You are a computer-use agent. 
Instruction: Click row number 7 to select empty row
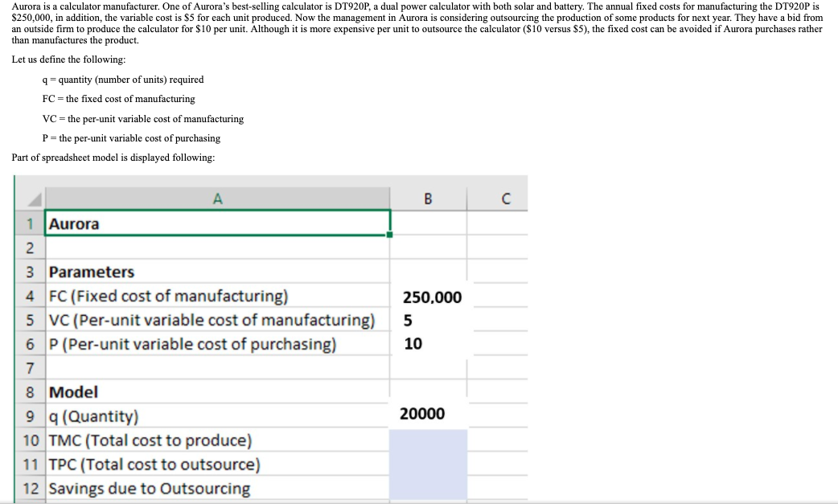[x=31, y=368]
